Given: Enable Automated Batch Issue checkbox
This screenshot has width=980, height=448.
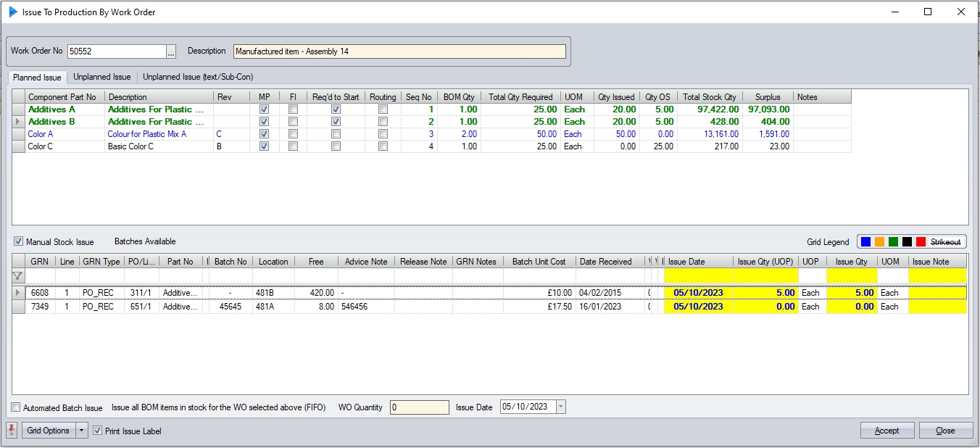Looking at the screenshot, I should click(16, 407).
